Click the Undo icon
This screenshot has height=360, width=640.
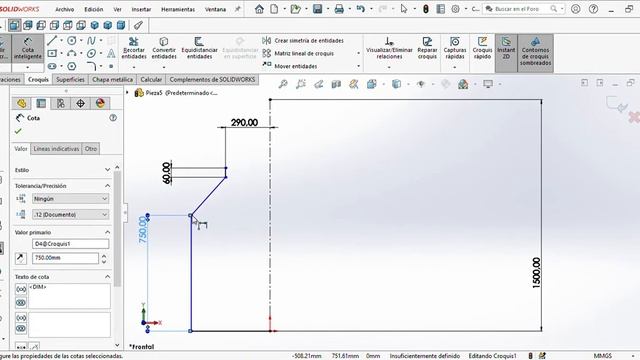click(x=360, y=9)
